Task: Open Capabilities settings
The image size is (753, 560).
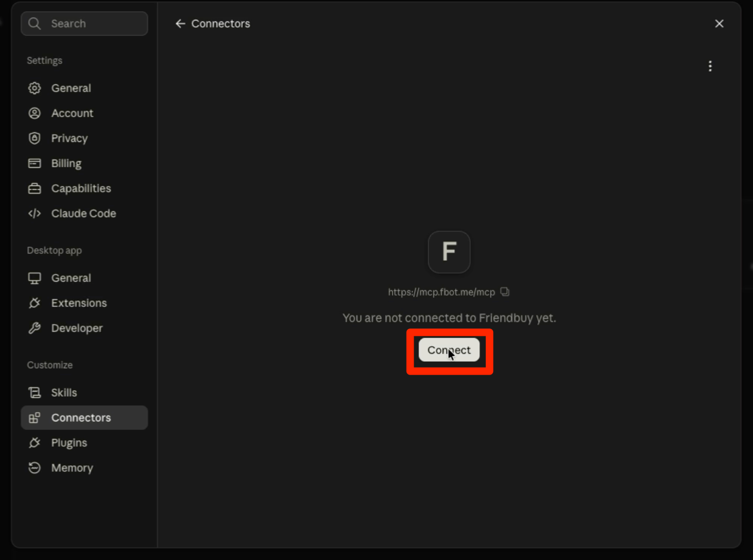Action: click(84, 189)
